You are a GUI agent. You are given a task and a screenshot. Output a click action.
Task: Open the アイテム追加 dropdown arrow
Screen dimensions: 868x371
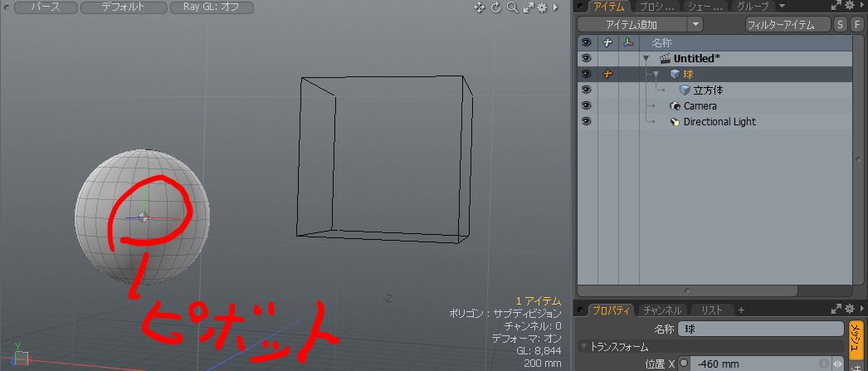(696, 24)
